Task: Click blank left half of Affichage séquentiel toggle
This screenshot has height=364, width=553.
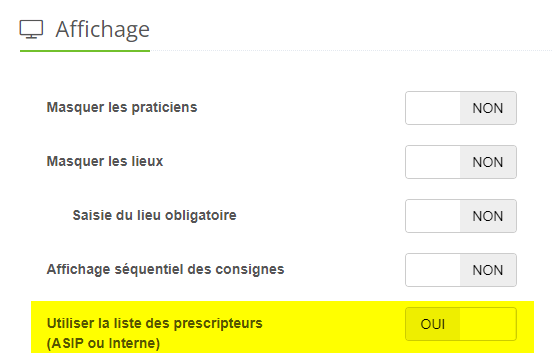Action: pos(433,270)
